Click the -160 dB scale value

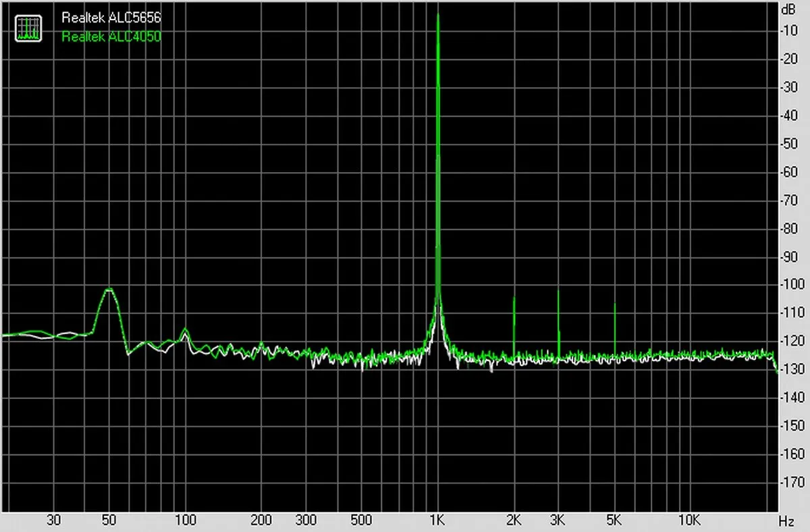tap(792, 454)
